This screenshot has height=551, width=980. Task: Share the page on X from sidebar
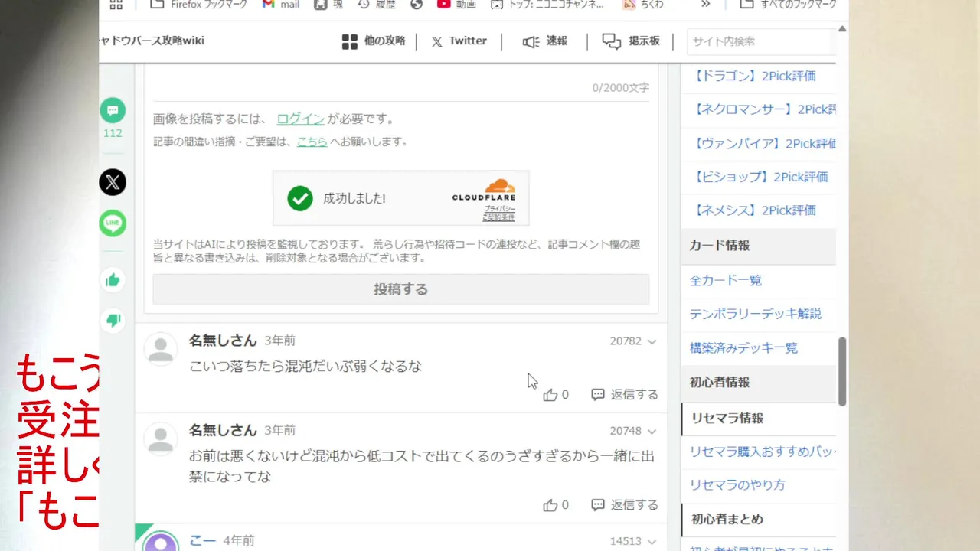point(113,182)
